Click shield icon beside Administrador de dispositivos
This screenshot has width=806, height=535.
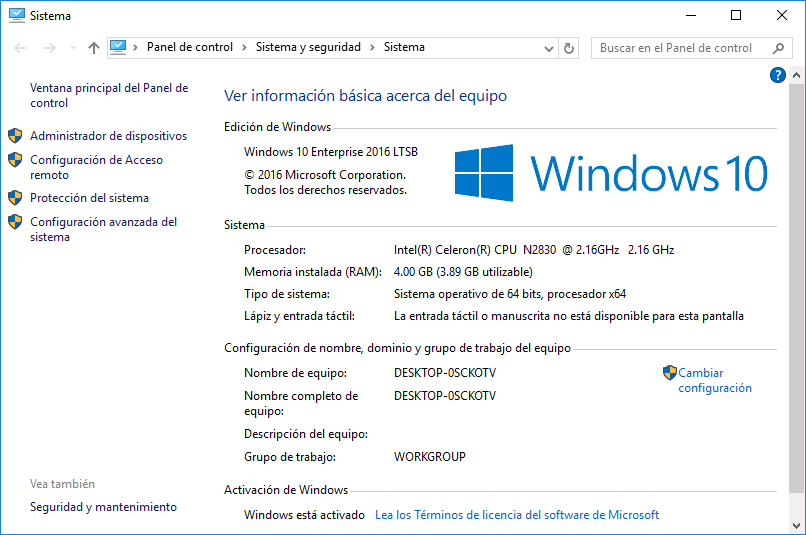tap(15, 136)
